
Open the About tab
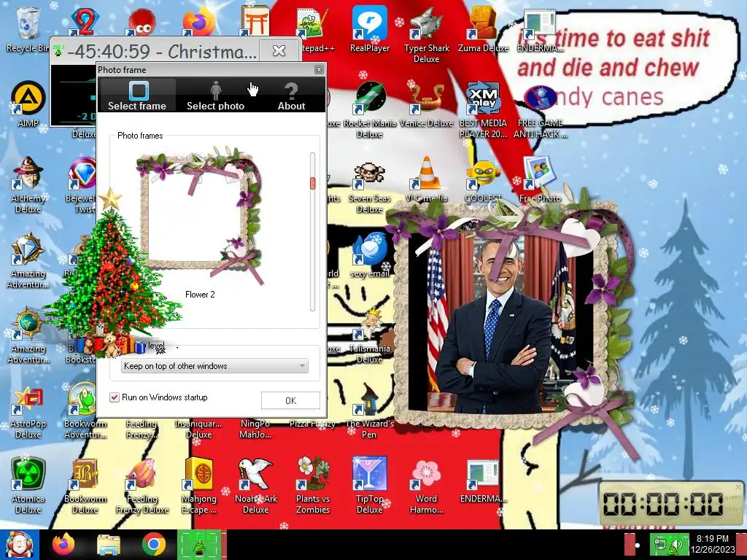(x=291, y=96)
